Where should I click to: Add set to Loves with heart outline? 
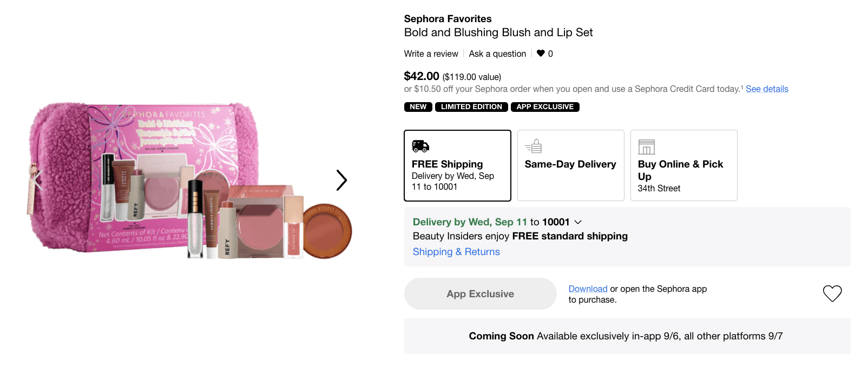click(x=832, y=293)
